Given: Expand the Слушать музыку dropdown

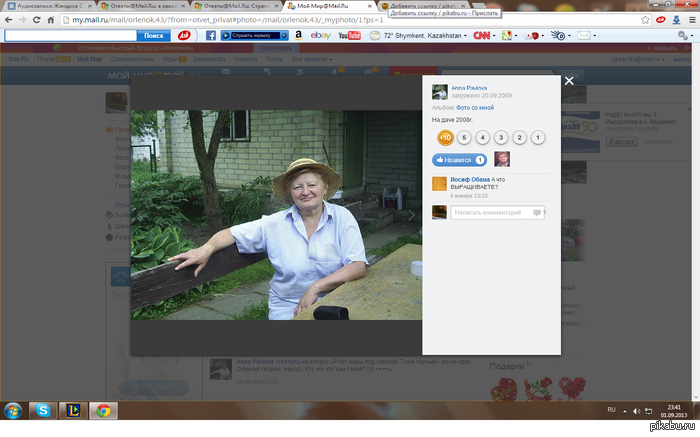Looking at the screenshot, I should [x=285, y=35].
